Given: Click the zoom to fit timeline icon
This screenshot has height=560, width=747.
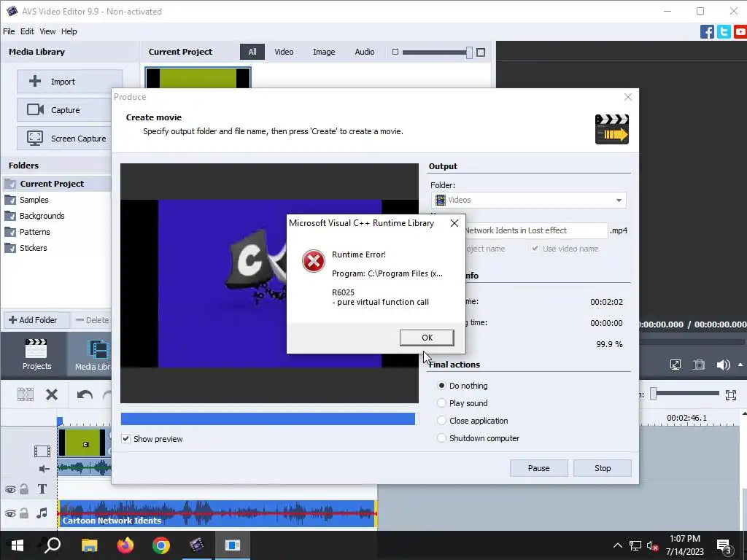Looking at the screenshot, I should coord(731,394).
